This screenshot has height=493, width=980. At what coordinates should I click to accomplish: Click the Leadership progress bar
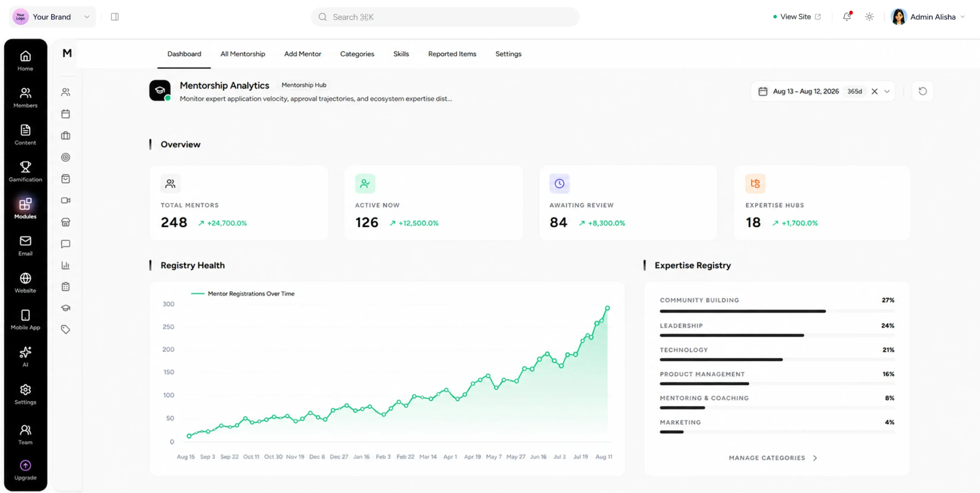[x=777, y=335]
